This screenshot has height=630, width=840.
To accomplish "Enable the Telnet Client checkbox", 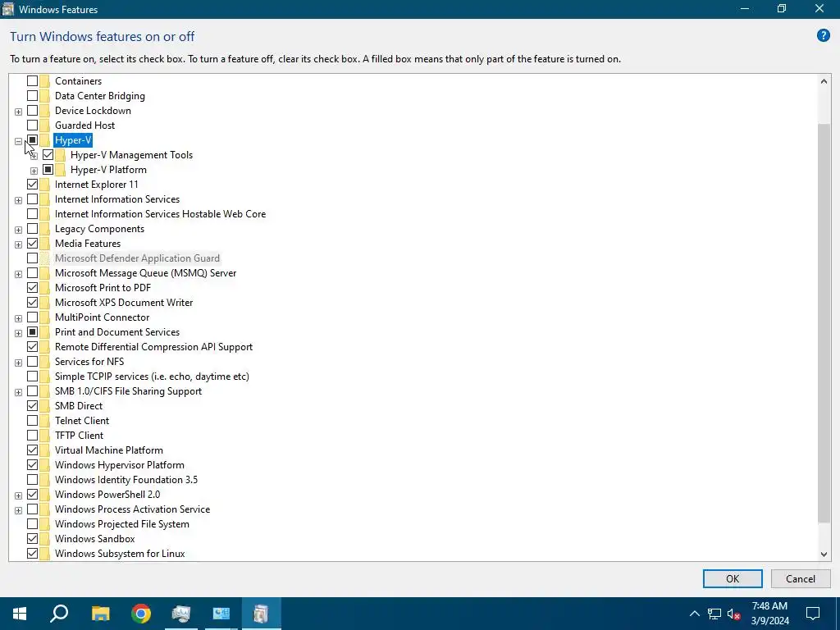I will pyautogui.click(x=32, y=421).
